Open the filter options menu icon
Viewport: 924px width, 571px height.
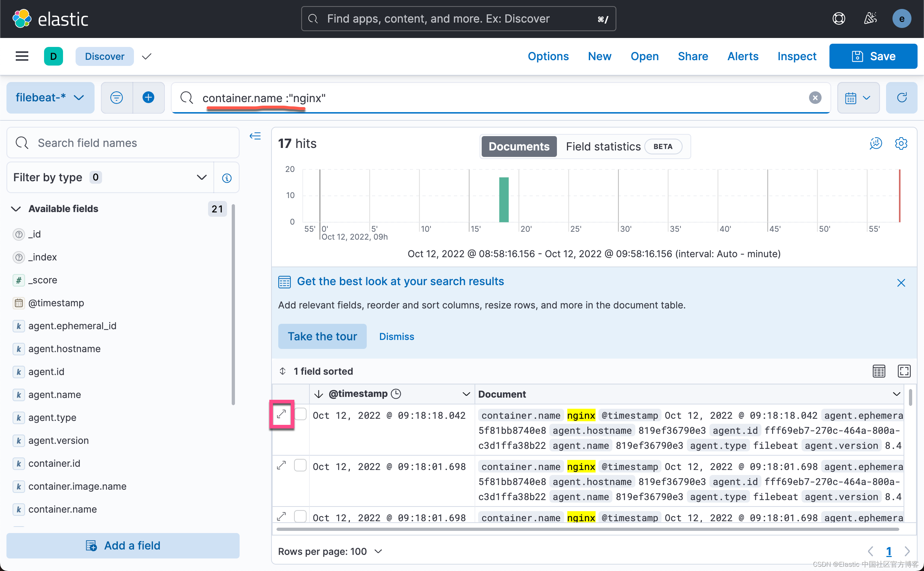117,97
